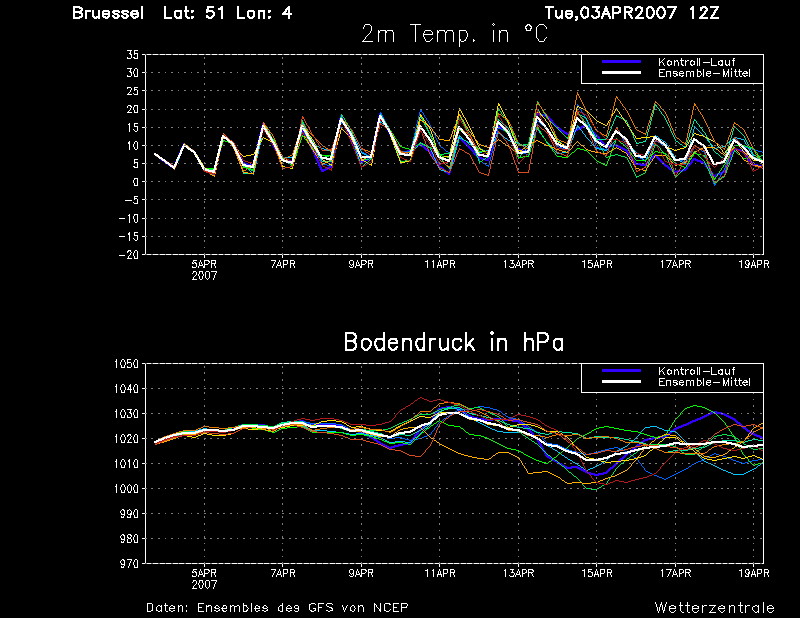Image resolution: width=800 pixels, height=618 pixels.
Task: Click the 'Tue,03APR2007 12Z' date header
Action: [x=632, y=13]
